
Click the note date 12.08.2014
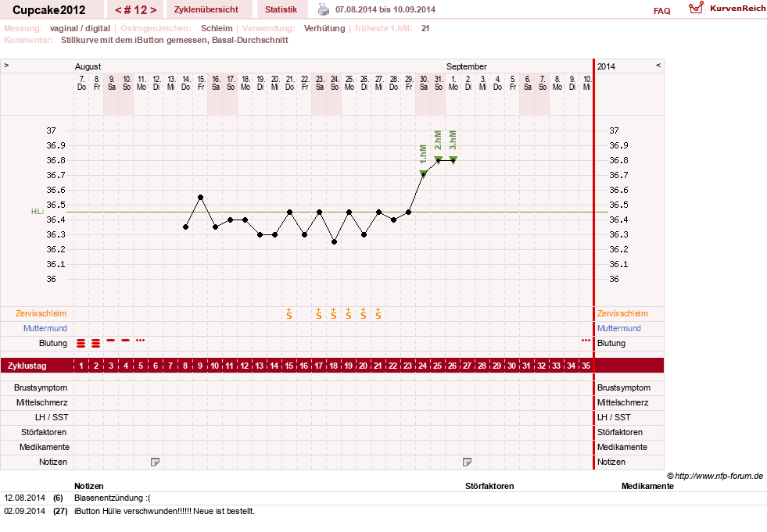point(24,498)
